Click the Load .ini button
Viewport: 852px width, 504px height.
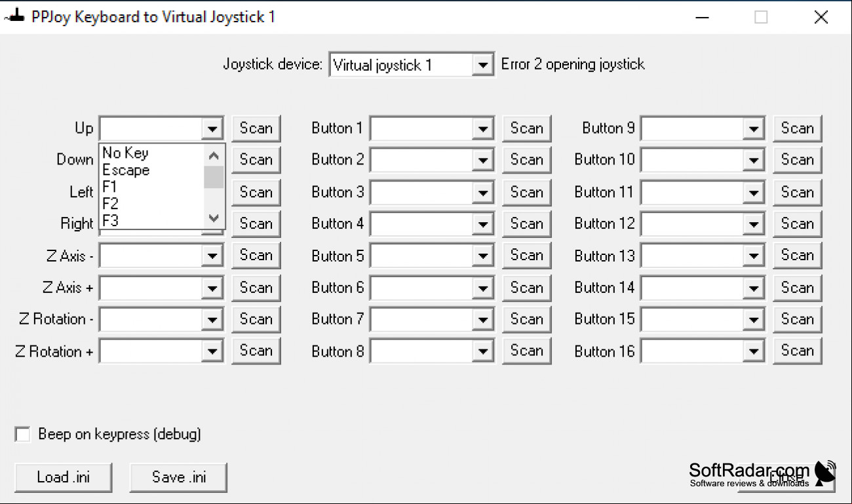coord(64,477)
